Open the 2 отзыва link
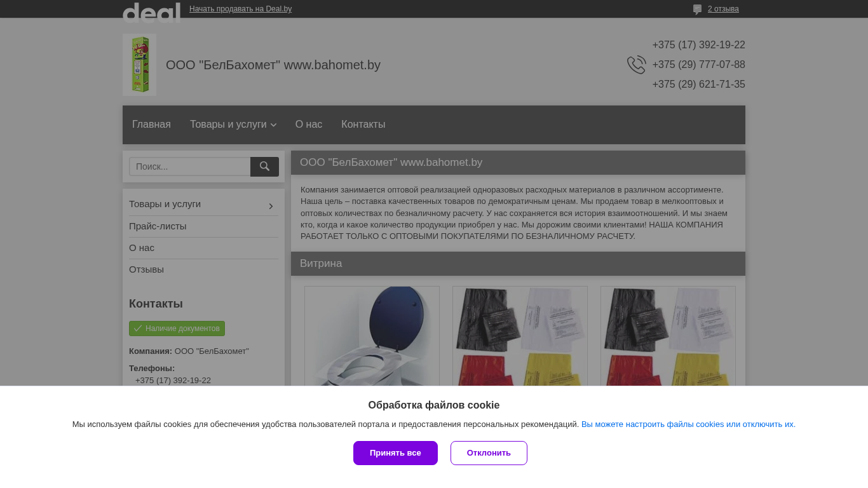Screen dimensions: 868x488 point(723,9)
